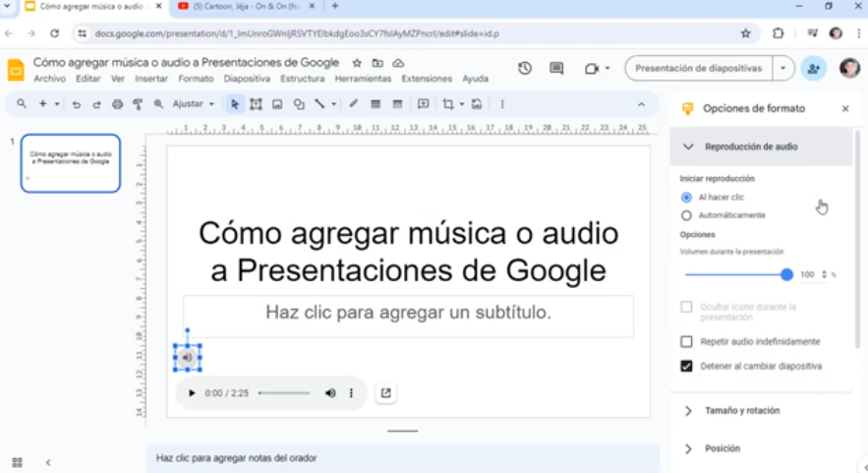Click speaker notes field

point(402,458)
